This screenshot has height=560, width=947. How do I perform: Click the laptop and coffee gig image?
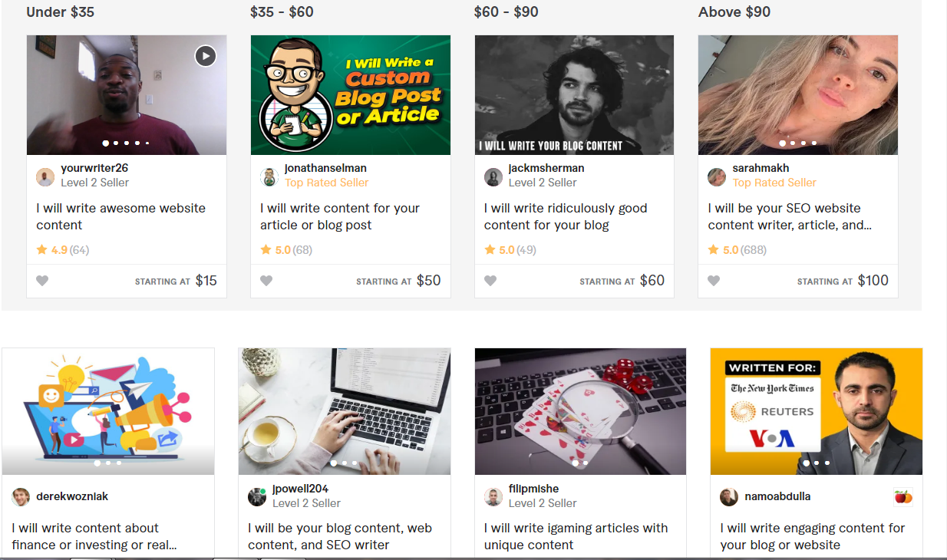[x=344, y=411]
